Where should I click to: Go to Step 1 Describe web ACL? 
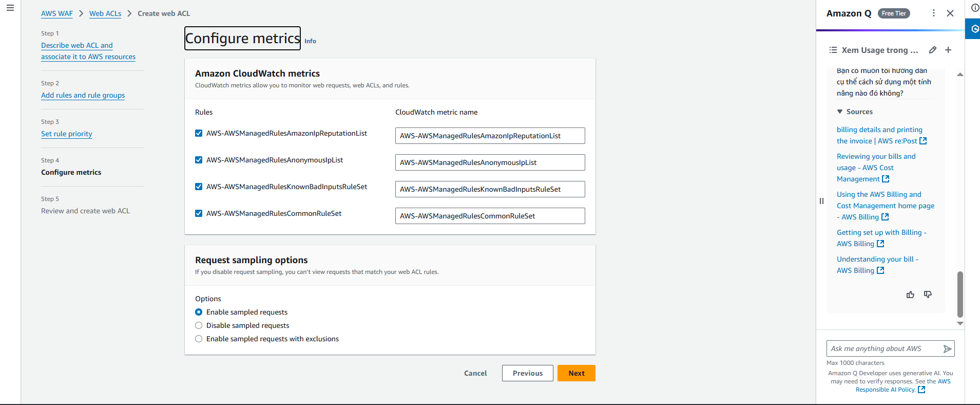[x=88, y=51]
